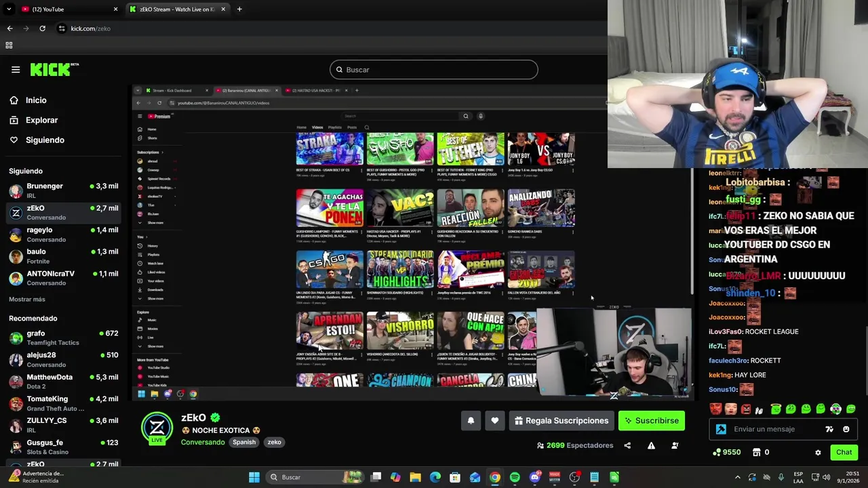
Task: Toggle the notification bell for zEkO
Action: [471, 421]
